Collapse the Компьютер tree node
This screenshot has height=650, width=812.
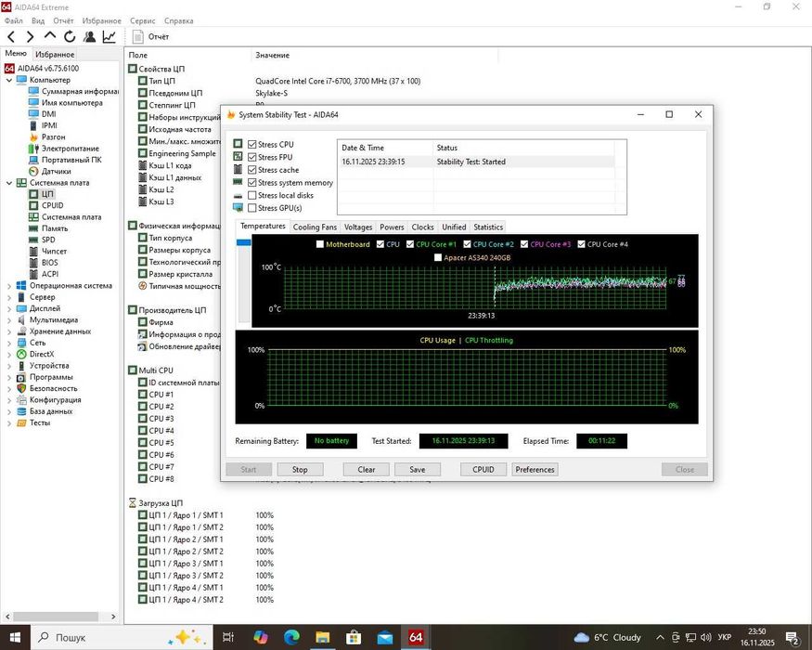tap(8, 80)
